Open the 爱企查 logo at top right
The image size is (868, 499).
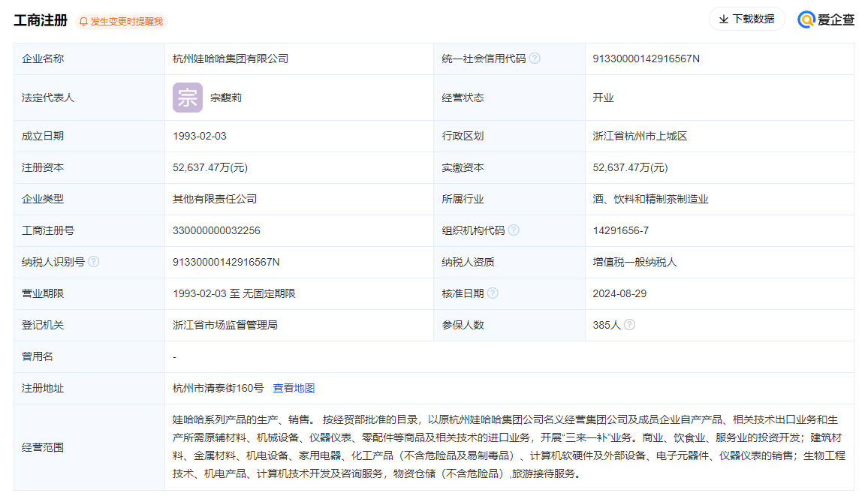pyautogui.click(x=824, y=19)
